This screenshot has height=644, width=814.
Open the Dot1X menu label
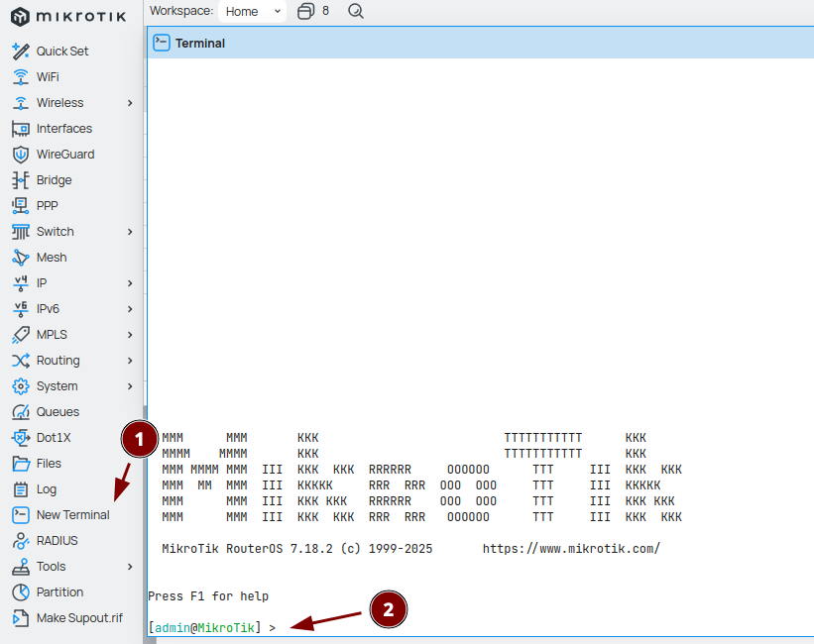pyautogui.click(x=54, y=438)
